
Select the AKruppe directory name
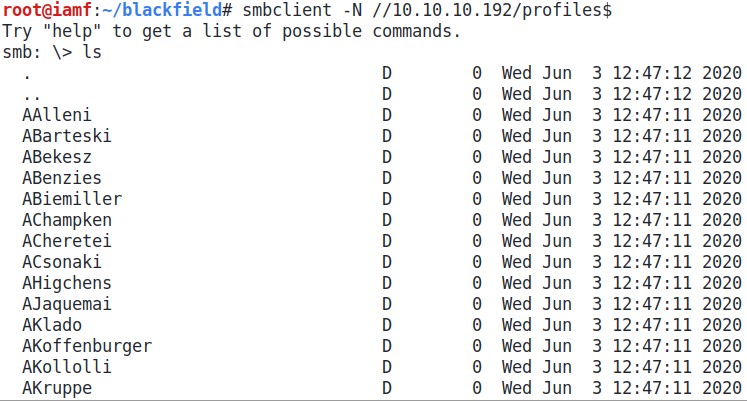(55, 388)
